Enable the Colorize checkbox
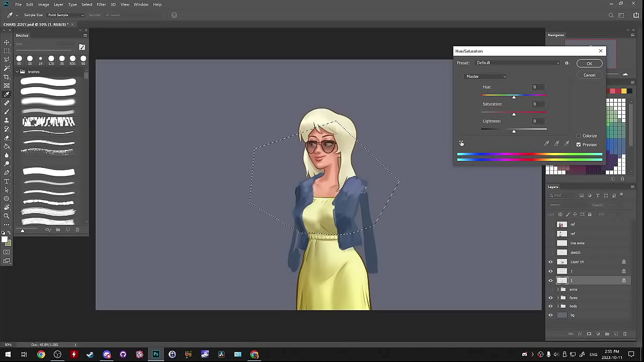 coord(579,136)
